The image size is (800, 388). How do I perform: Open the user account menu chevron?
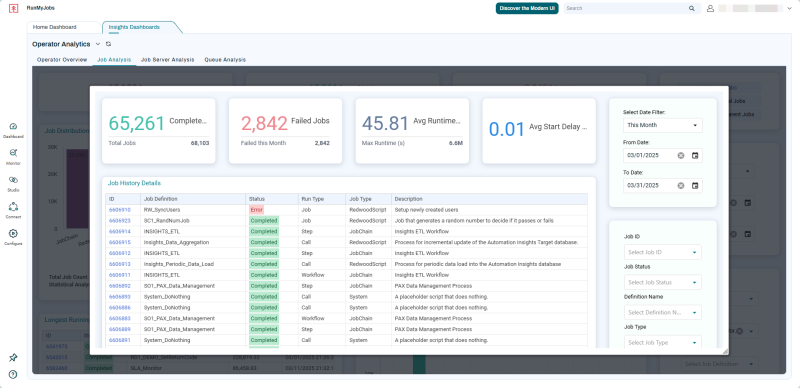(x=790, y=8)
